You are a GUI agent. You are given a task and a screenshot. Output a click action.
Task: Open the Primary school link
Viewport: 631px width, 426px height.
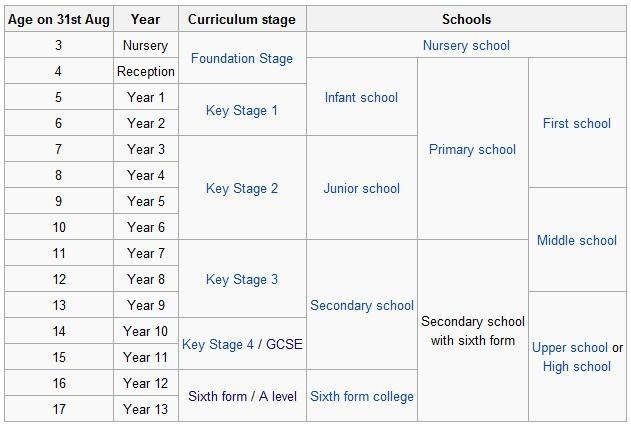pyautogui.click(x=472, y=149)
